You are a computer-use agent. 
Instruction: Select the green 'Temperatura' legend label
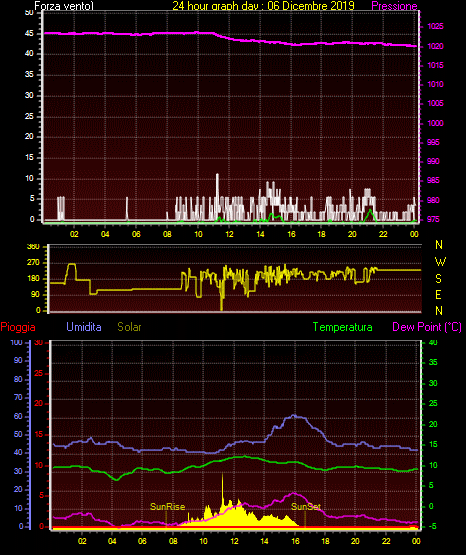[x=343, y=327]
